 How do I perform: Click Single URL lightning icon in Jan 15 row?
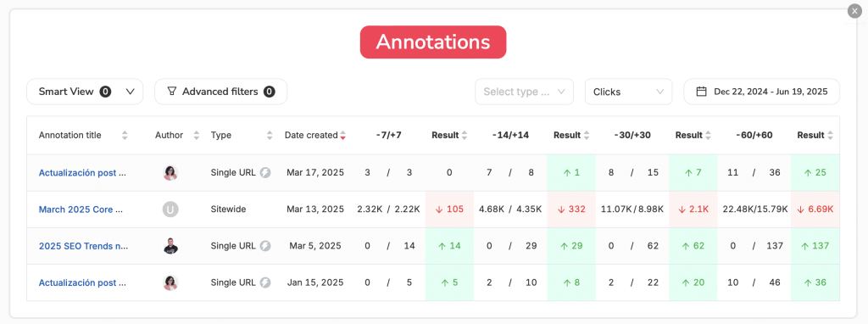point(265,282)
